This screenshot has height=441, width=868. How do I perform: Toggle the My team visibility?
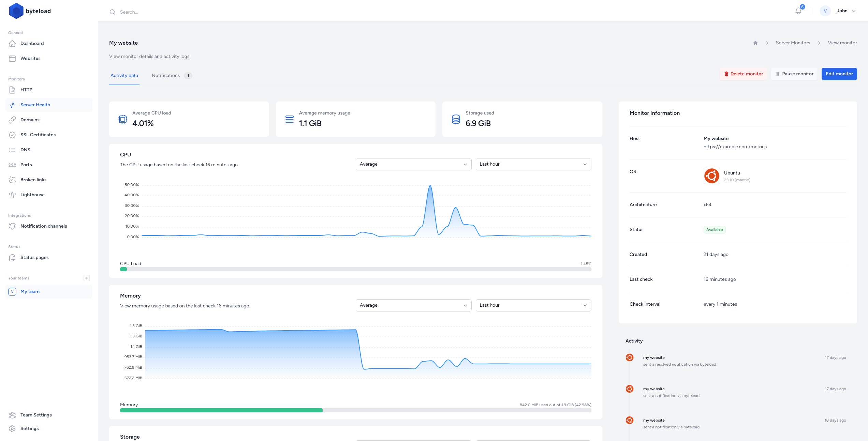(x=12, y=291)
